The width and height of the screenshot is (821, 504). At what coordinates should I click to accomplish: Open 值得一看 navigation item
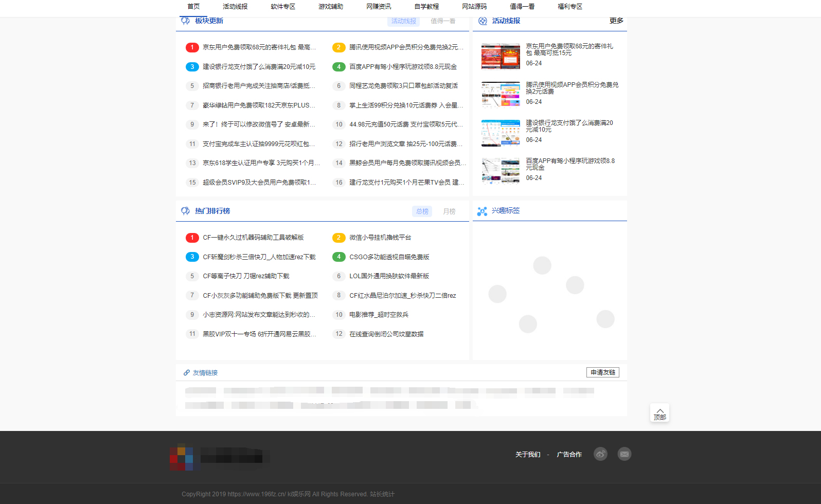tap(522, 7)
